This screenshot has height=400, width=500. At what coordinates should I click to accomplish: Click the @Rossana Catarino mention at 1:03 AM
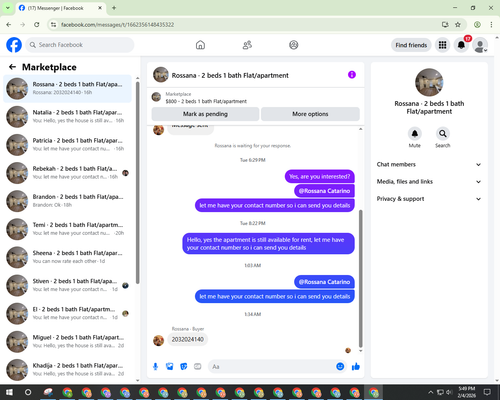[324, 282]
